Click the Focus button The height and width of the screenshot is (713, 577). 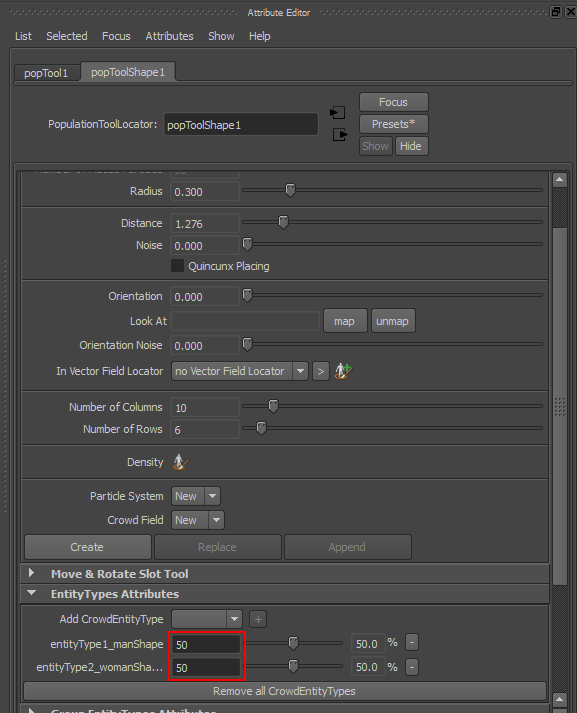tap(393, 102)
